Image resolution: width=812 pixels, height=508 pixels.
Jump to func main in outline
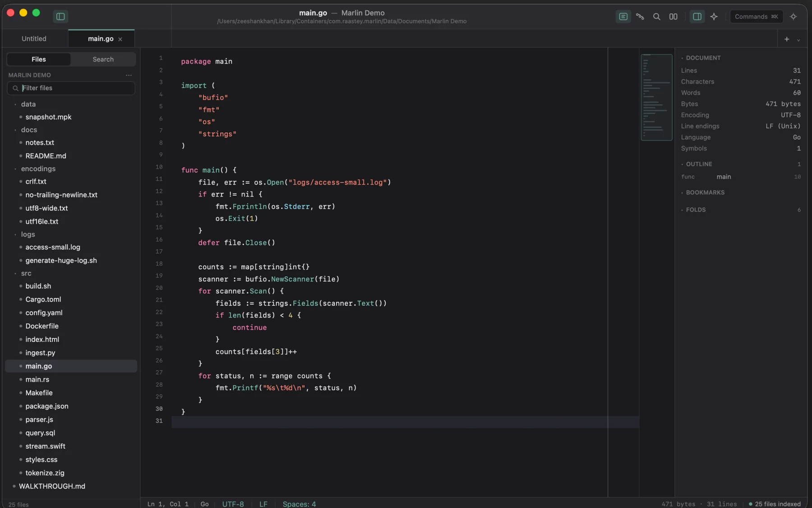coord(741,177)
